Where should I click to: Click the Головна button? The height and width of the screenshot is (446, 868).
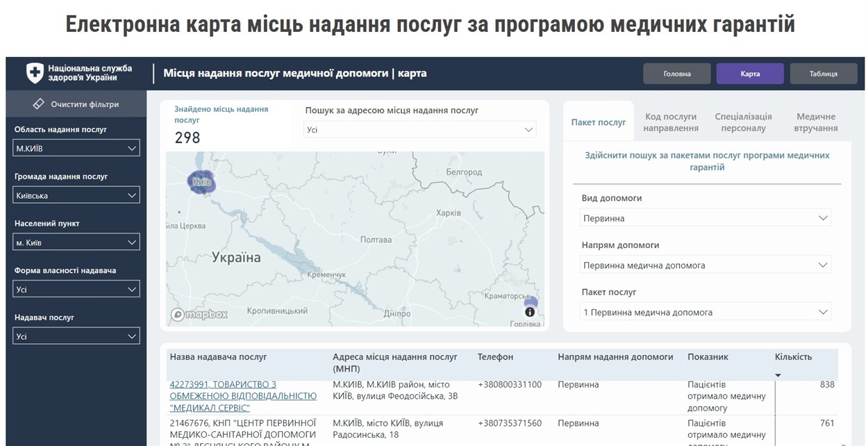(676, 74)
